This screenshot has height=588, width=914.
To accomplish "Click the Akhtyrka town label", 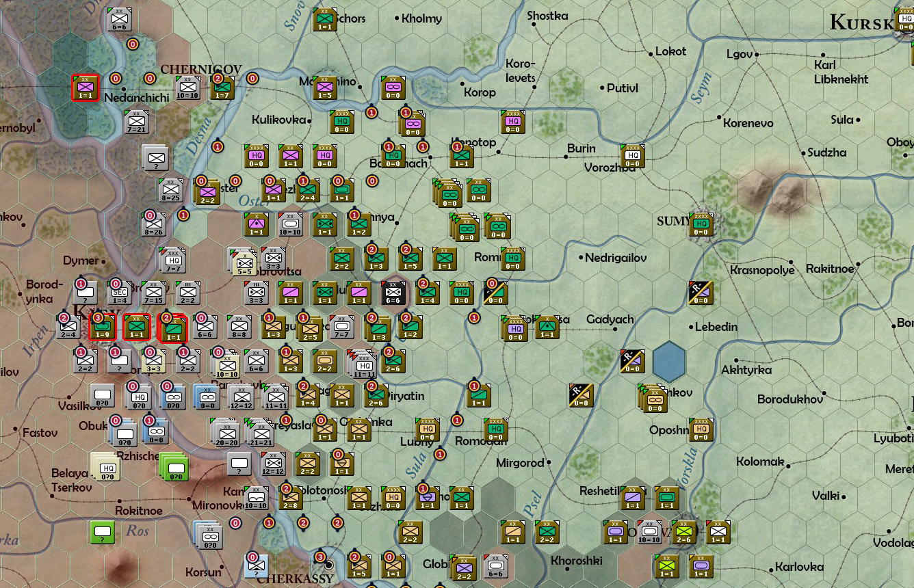I will point(746,370).
